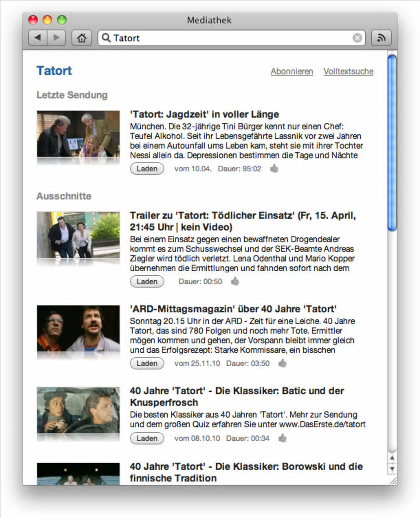
Task: Load the 'Tödlicher Einsatz' trailer
Action: pyautogui.click(x=147, y=281)
